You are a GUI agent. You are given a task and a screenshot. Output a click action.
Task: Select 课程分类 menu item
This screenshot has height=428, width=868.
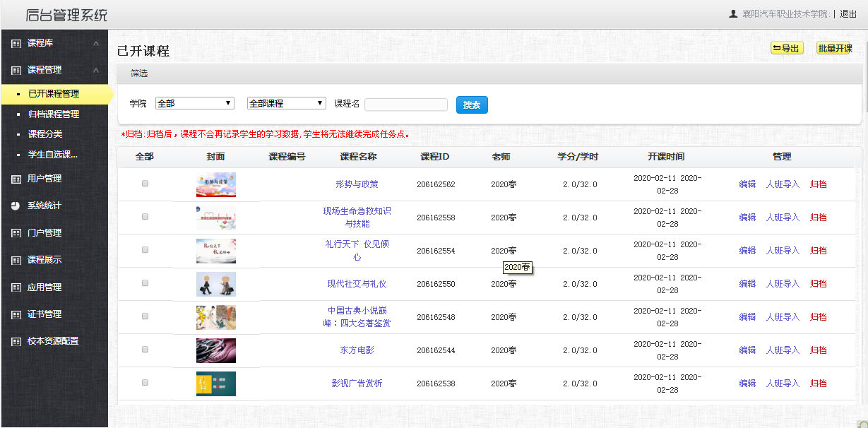click(x=44, y=133)
